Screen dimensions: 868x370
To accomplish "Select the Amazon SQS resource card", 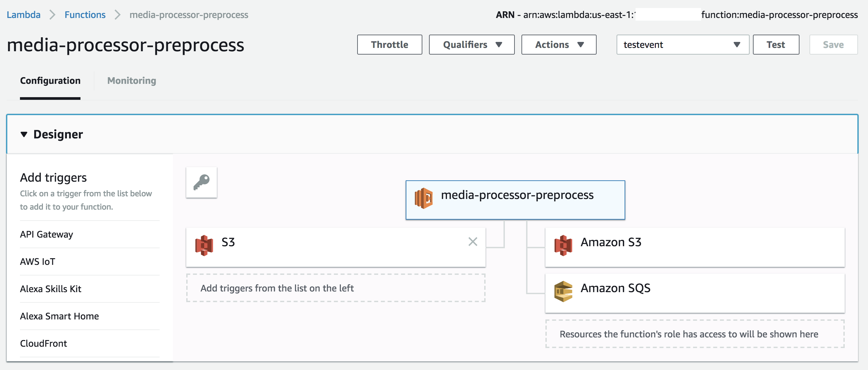I will pos(694,293).
